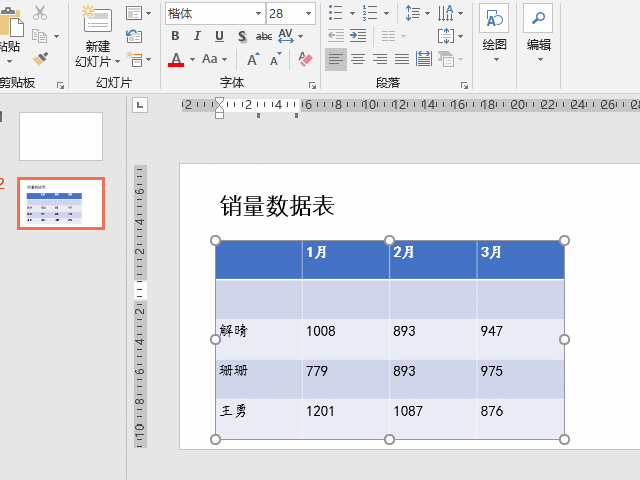Click the cell containing 876

click(x=520, y=419)
